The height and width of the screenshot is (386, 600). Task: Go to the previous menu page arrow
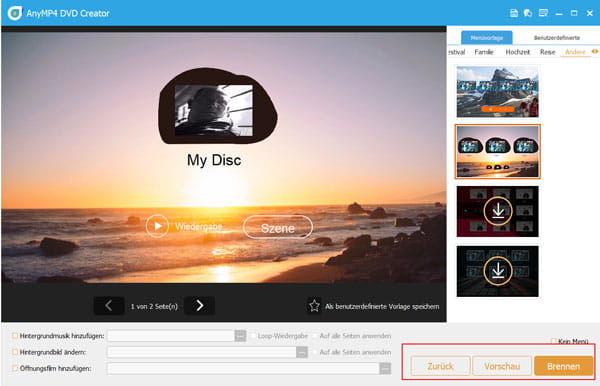tap(109, 306)
